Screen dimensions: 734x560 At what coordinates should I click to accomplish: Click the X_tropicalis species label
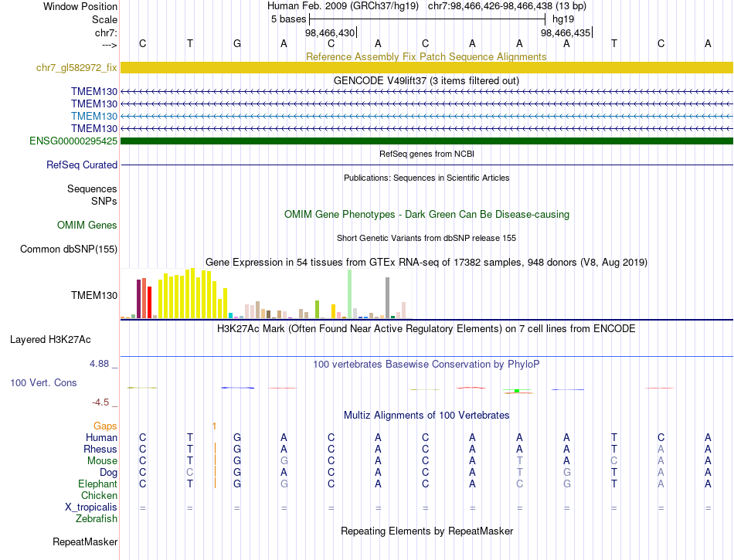(91, 507)
